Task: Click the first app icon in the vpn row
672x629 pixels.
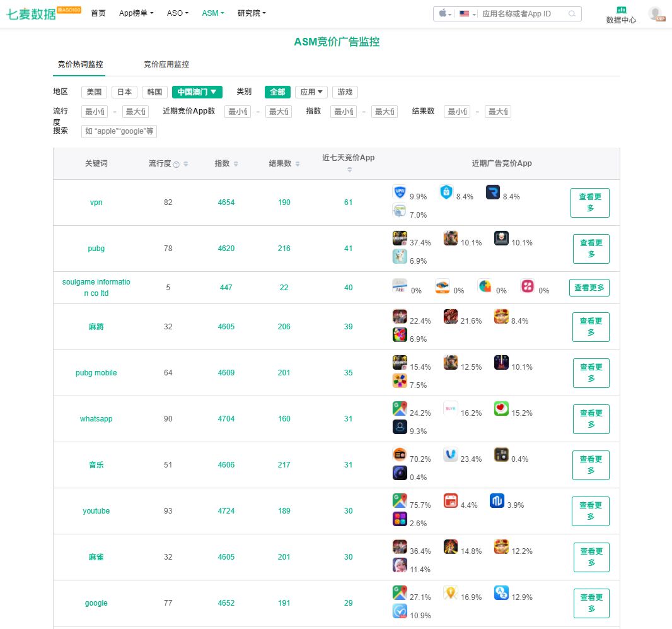Action: coord(400,193)
